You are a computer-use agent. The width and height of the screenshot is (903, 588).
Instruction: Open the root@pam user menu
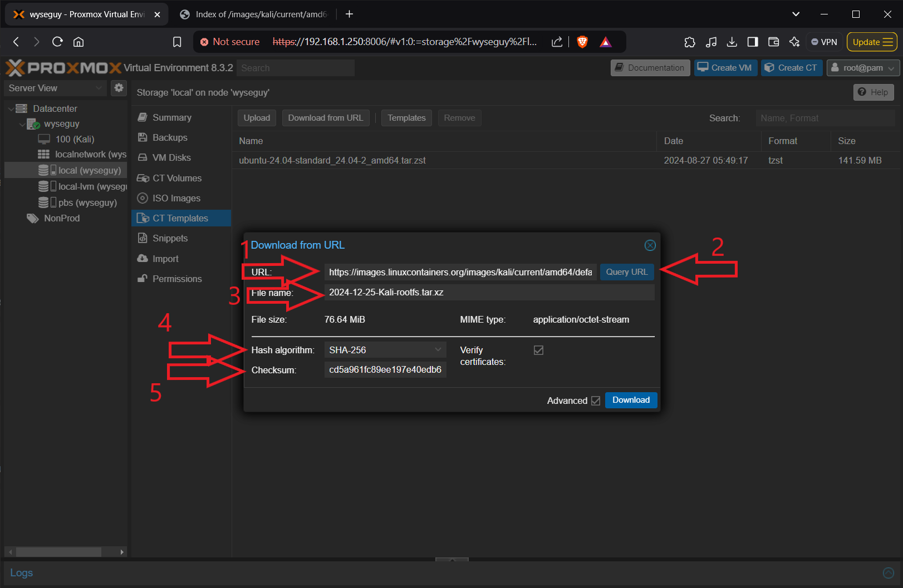[x=863, y=68]
